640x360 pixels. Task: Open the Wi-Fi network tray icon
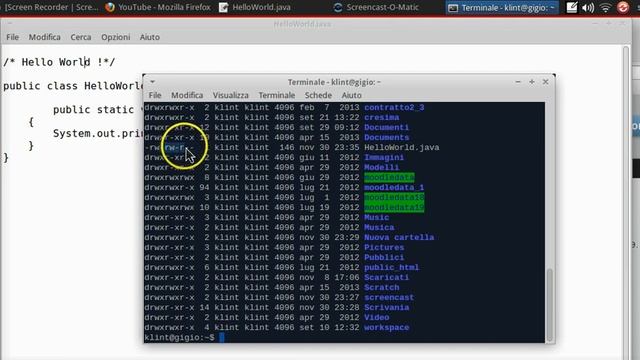pos(606,7)
